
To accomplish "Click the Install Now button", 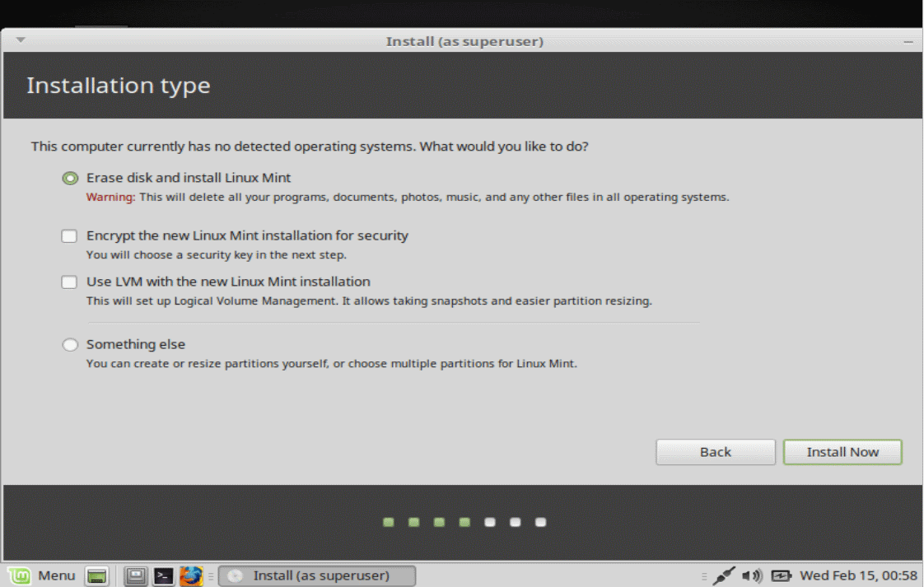I will pos(842,452).
